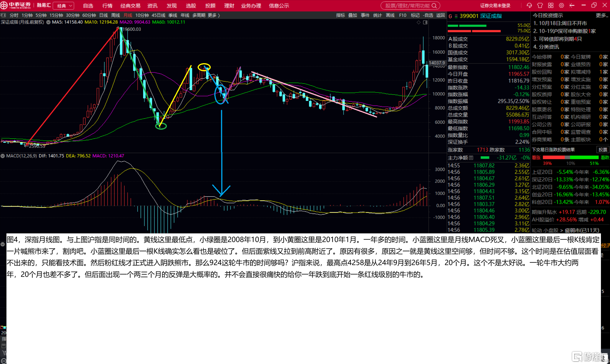610x364 pixels.
Task: Open the 行情 menu
Action: (x=107, y=6)
